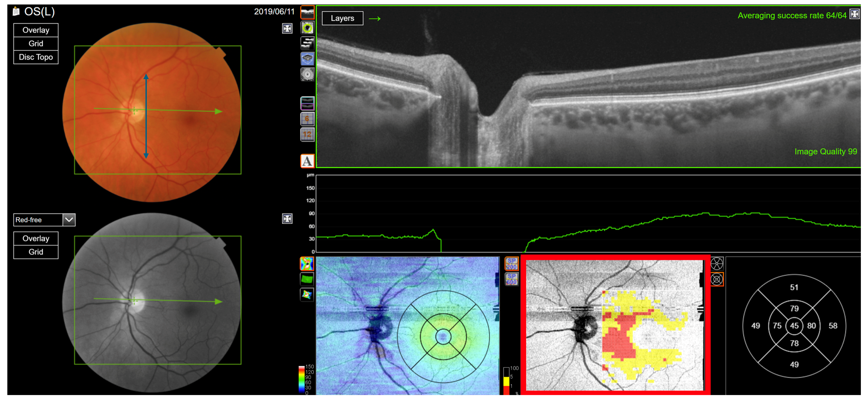Select the concentric ETDRS chart layout icon

(x=717, y=279)
